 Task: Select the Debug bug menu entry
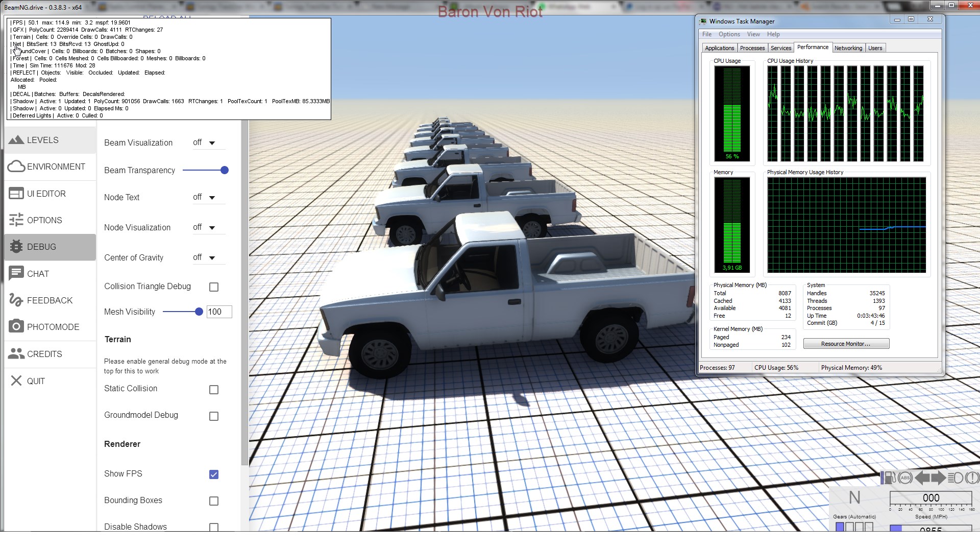tap(50, 247)
